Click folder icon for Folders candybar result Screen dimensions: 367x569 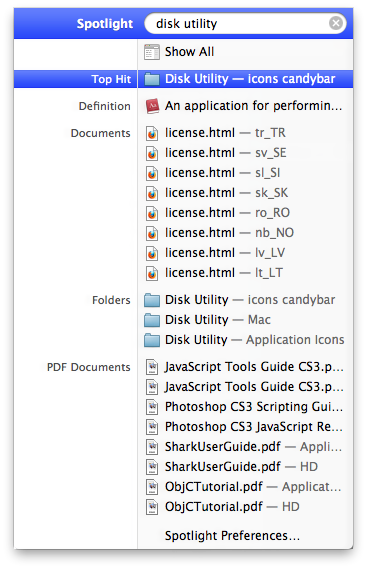[152, 300]
